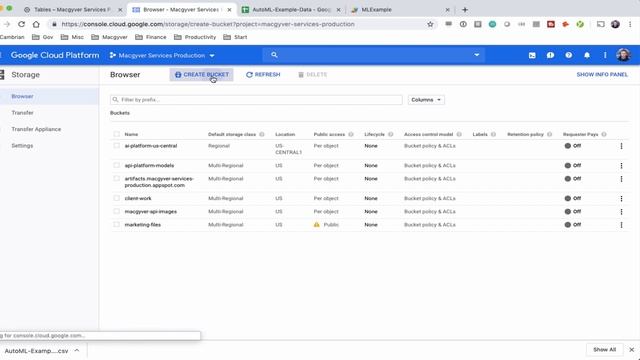Viewport: 640px width, 360px height.
Task: Open notifications bell icon
Action: [x=587, y=55]
